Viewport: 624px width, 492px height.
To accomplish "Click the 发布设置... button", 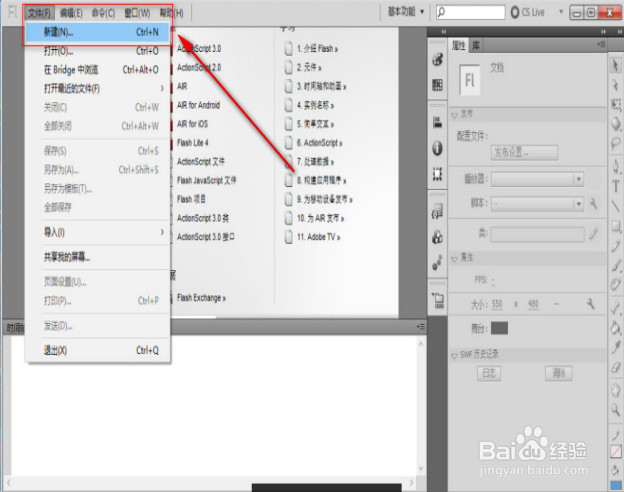I will point(524,152).
